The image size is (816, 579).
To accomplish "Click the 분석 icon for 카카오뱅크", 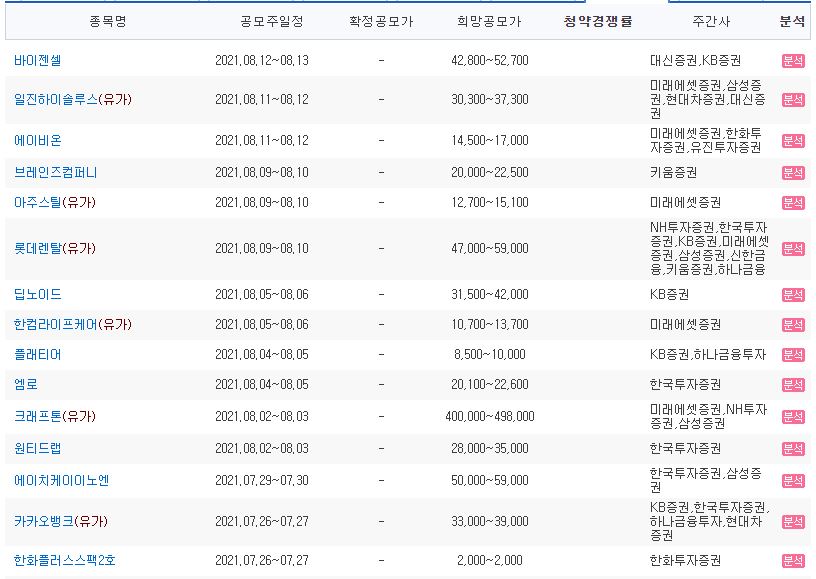I will coord(793,522).
